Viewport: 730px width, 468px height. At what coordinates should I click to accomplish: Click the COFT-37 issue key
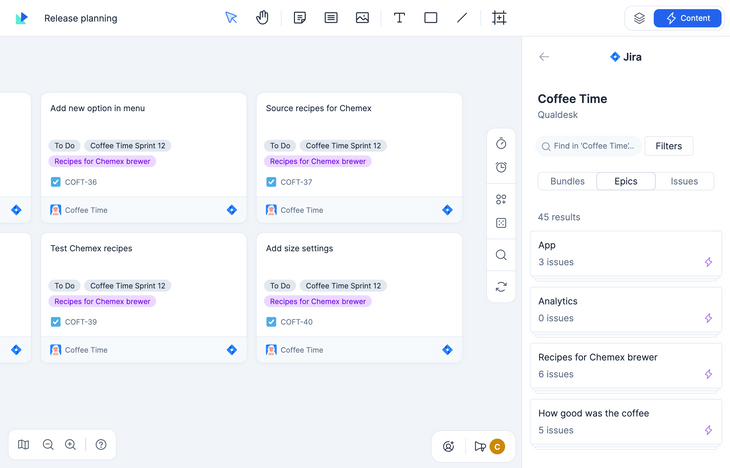click(x=296, y=182)
